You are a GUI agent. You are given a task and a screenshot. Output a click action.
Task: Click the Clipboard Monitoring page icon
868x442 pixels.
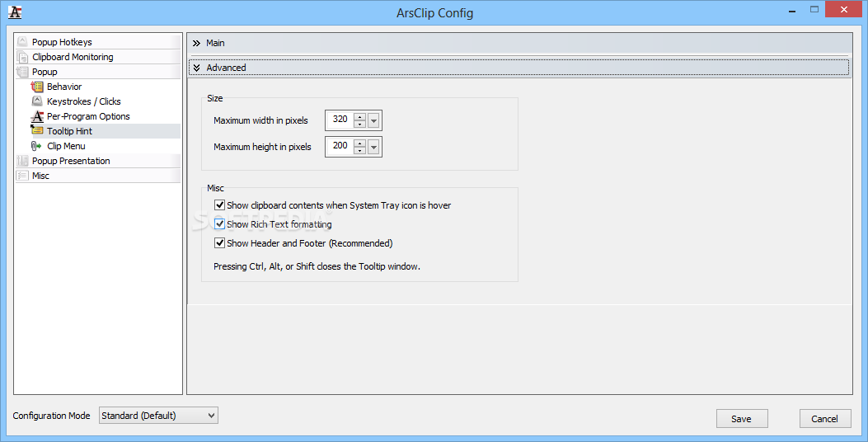pyautogui.click(x=22, y=57)
